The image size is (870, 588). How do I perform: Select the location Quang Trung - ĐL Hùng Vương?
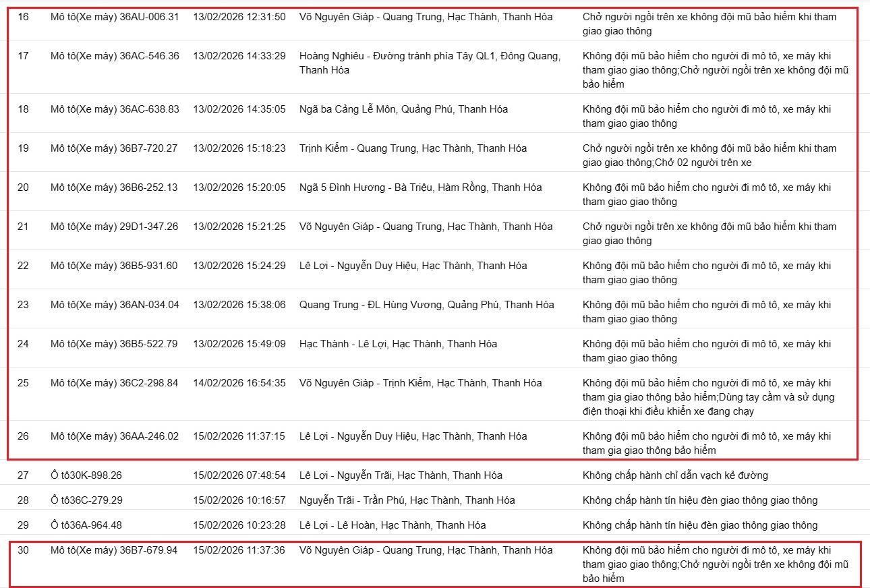(426, 304)
